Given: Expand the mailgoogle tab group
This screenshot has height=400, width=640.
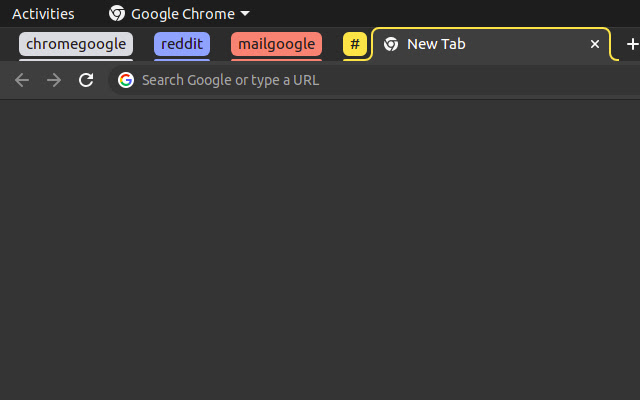Looking at the screenshot, I should point(276,44).
